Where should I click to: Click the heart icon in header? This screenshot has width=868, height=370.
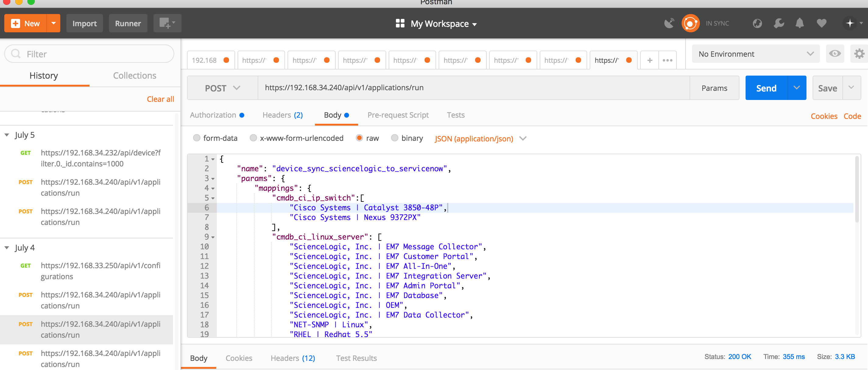pyautogui.click(x=821, y=23)
